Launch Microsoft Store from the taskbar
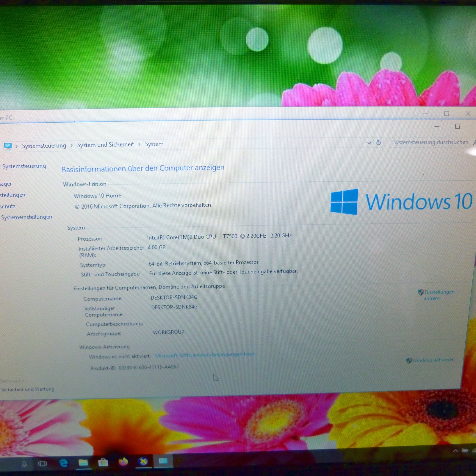Viewport: 476px width, 476px height. [103, 462]
